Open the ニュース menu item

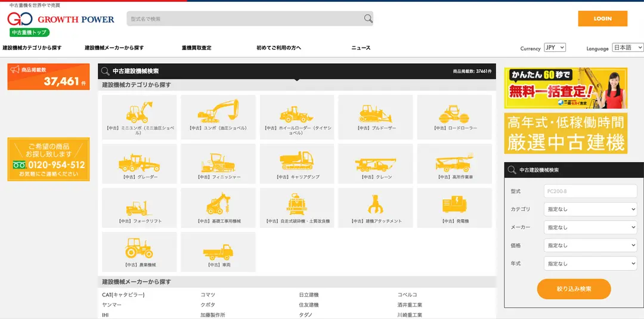pos(361,48)
